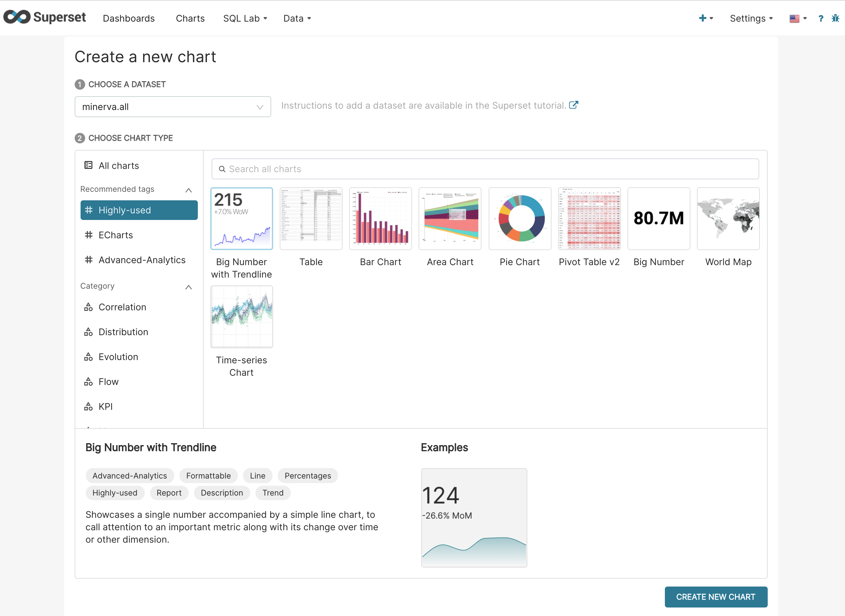
Task: Click the CREATE NEW CHART button
Action: 716,597
